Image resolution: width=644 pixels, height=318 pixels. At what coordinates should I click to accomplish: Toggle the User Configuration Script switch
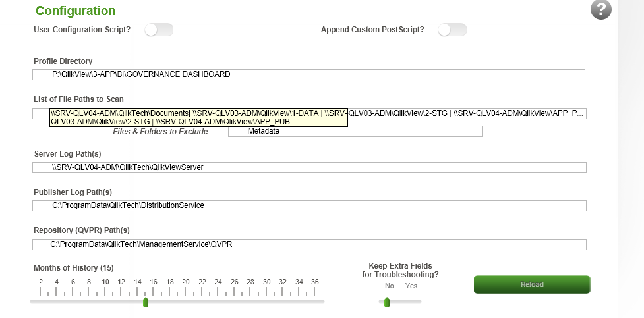pyautogui.click(x=159, y=30)
